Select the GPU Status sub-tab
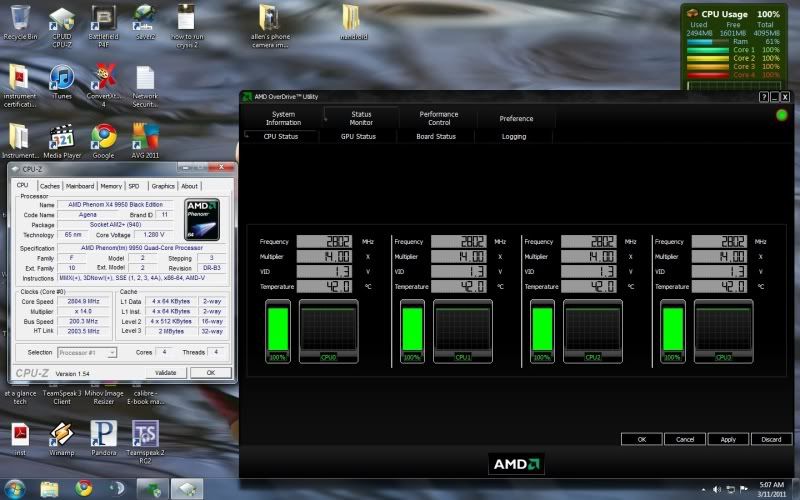Image resolution: width=800 pixels, height=500 pixels. (x=358, y=137)
